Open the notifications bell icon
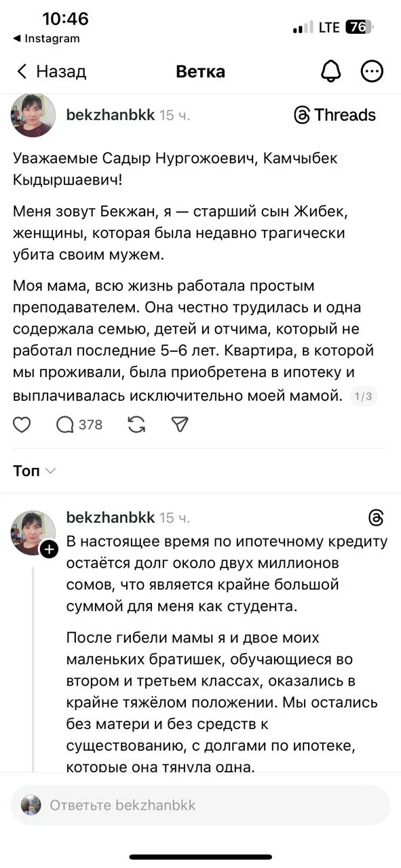Viewport: 401px width, 868px height. coord(330,71)
